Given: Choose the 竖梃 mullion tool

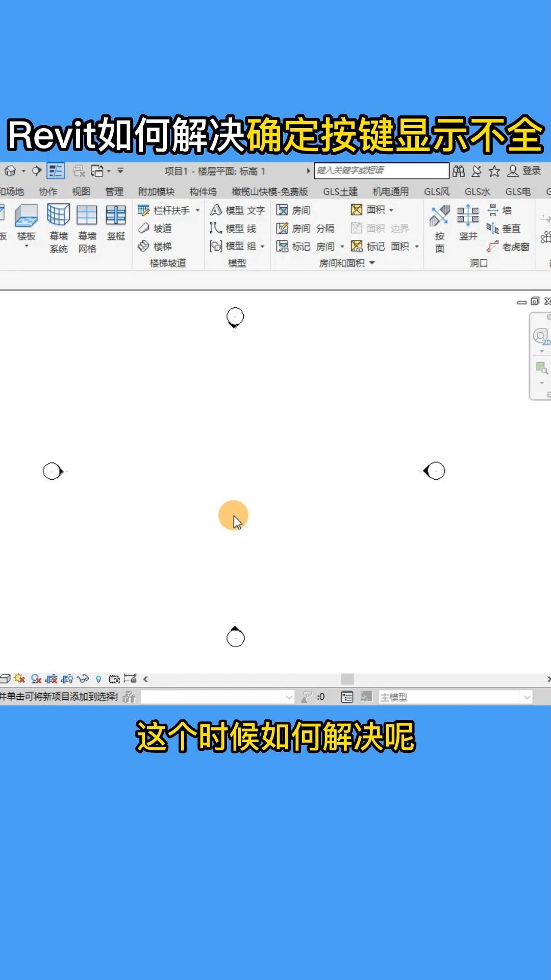Looking at the screenshot, I should (116, 222).
